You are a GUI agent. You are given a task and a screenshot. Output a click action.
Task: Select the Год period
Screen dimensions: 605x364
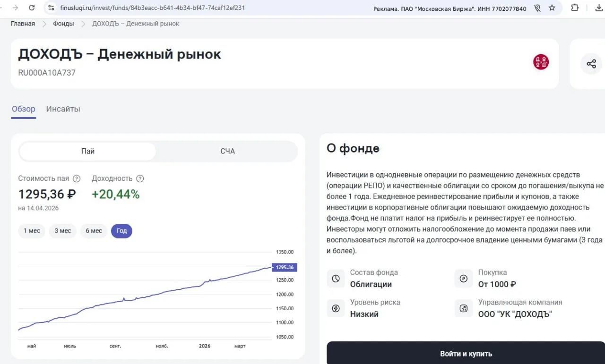(121, 231)
